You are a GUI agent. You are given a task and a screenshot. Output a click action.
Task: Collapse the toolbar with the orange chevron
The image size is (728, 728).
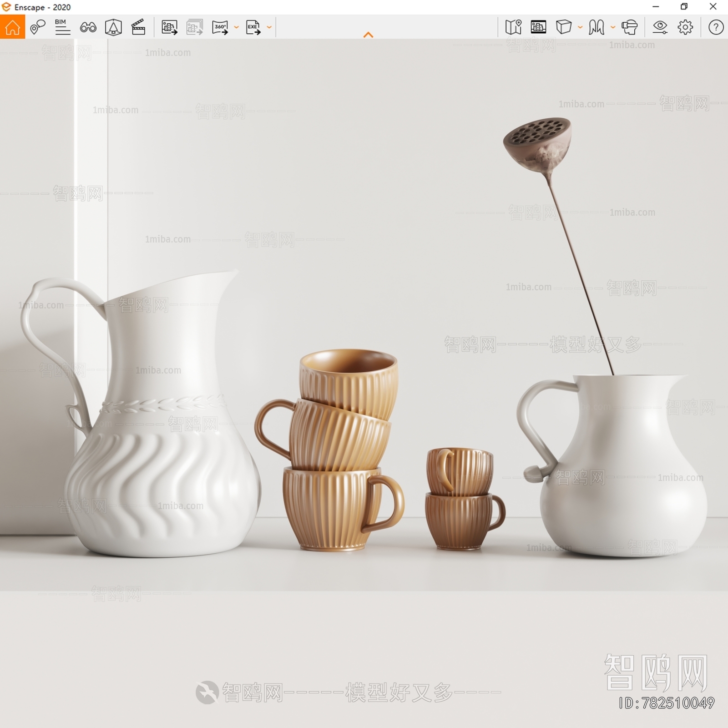369,35
